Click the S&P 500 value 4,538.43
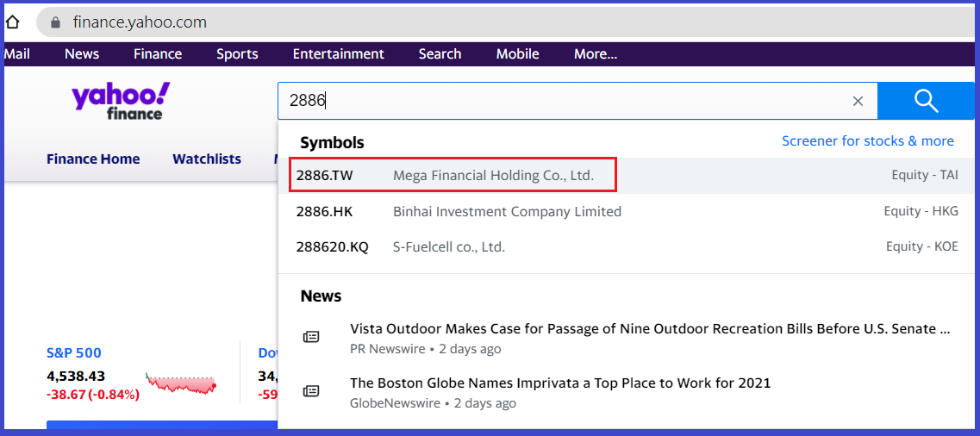980x436 pixels. click(76, 376)
